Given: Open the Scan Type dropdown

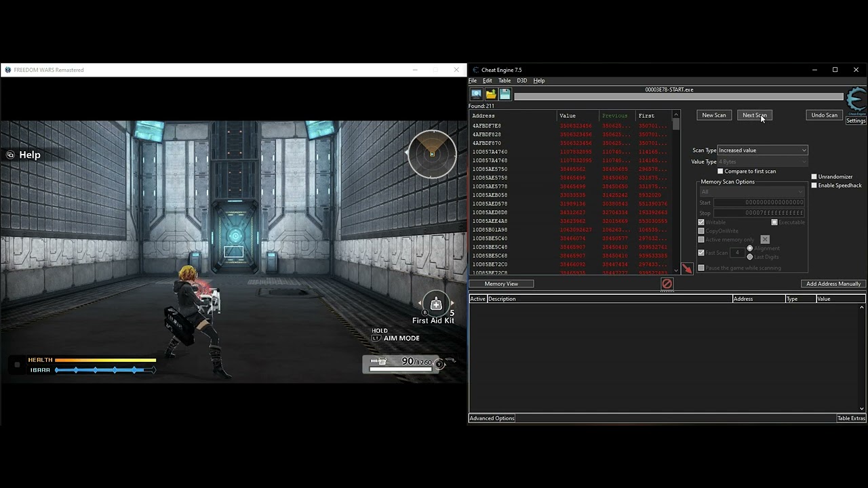Looking at the screenshot, I should click(762, 150).
